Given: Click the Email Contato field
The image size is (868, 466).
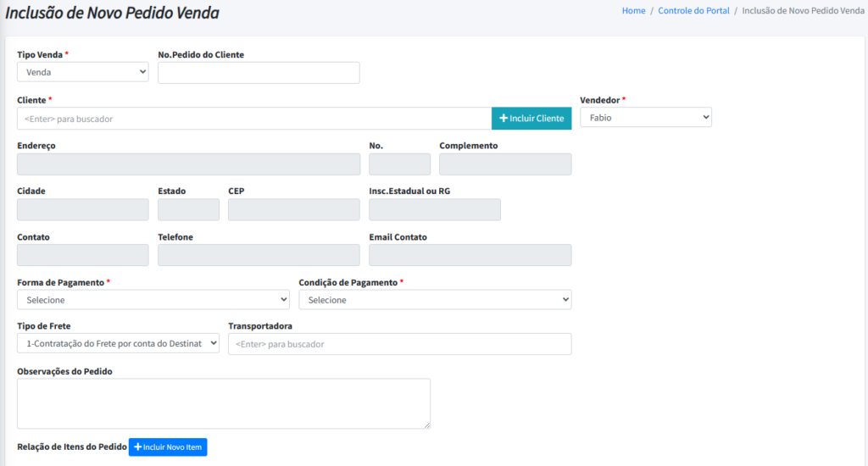Looking at the screenshot, I should [x=470, y=255].
